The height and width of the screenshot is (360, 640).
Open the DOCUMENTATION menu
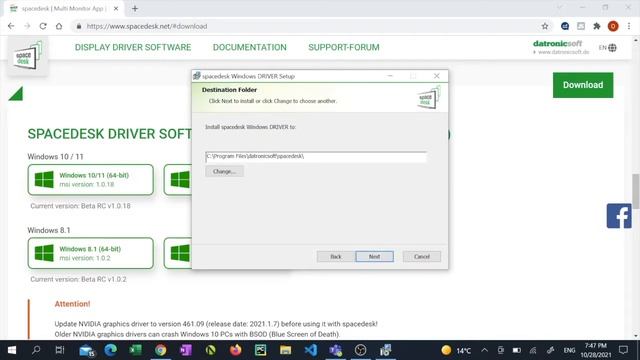[x=249, y=47]
